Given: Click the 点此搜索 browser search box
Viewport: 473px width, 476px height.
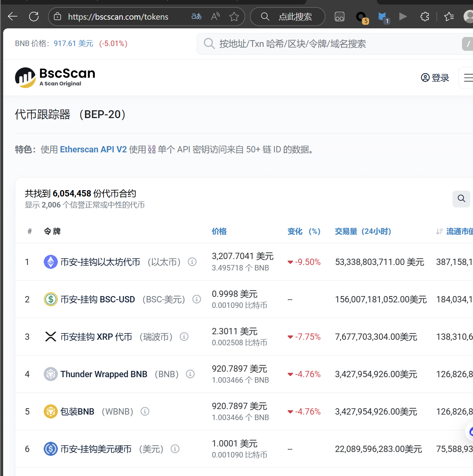Looking at the screenshot, I should click(x=288, y=17).
